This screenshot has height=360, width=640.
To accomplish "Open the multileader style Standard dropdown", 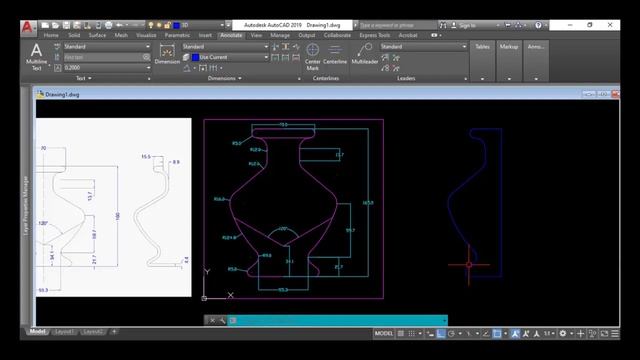I will (x=423, y=47).
